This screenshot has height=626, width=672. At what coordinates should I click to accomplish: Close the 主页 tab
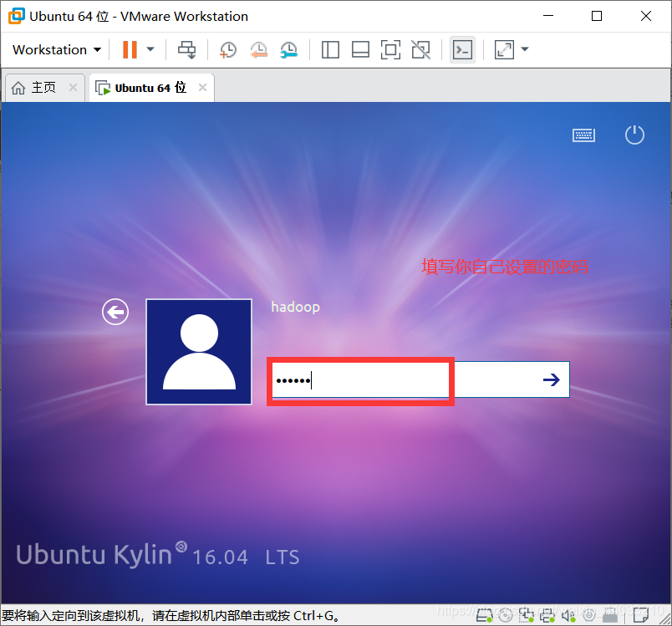(x=74, y=88)
